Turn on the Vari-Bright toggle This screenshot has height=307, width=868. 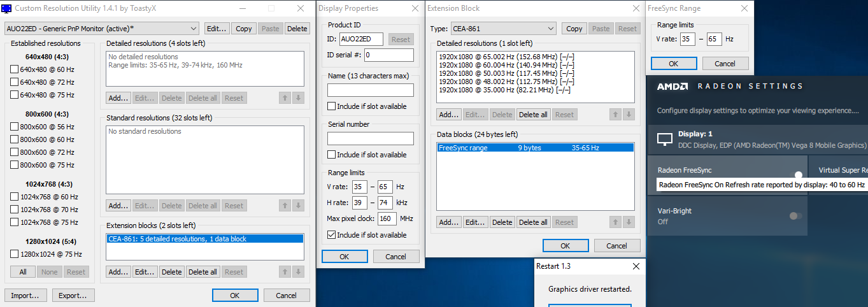(x=795, y=216)
